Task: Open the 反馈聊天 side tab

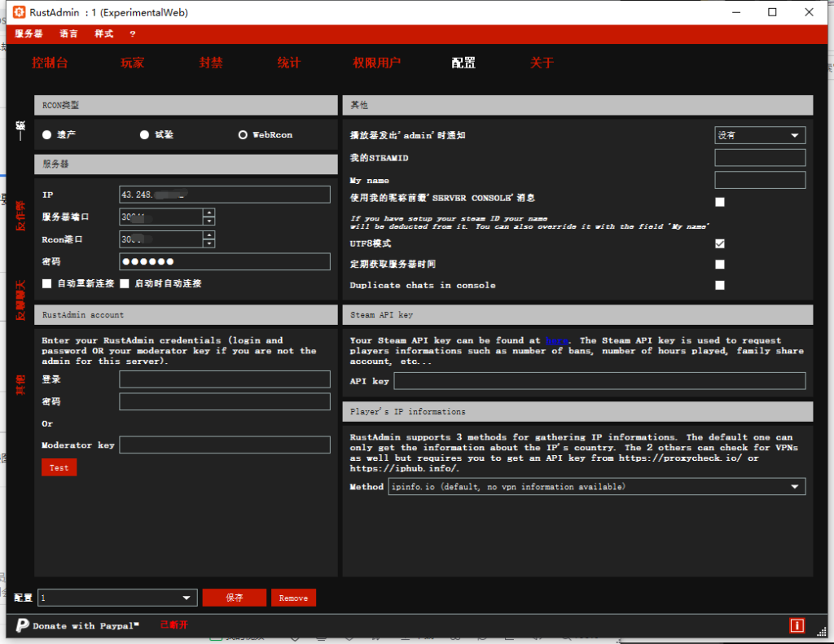Action: coord(20,300)
